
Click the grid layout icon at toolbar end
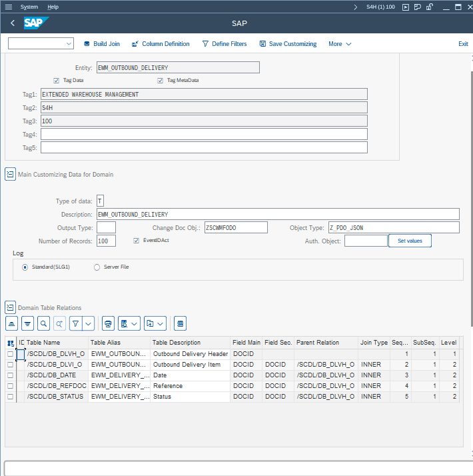point(180,323)
